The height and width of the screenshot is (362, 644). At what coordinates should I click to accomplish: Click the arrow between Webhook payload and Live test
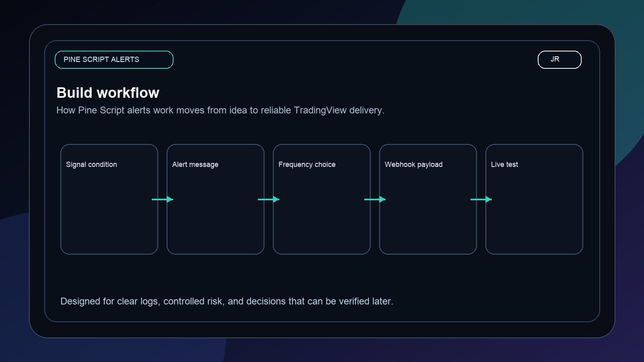pos(481,199)
